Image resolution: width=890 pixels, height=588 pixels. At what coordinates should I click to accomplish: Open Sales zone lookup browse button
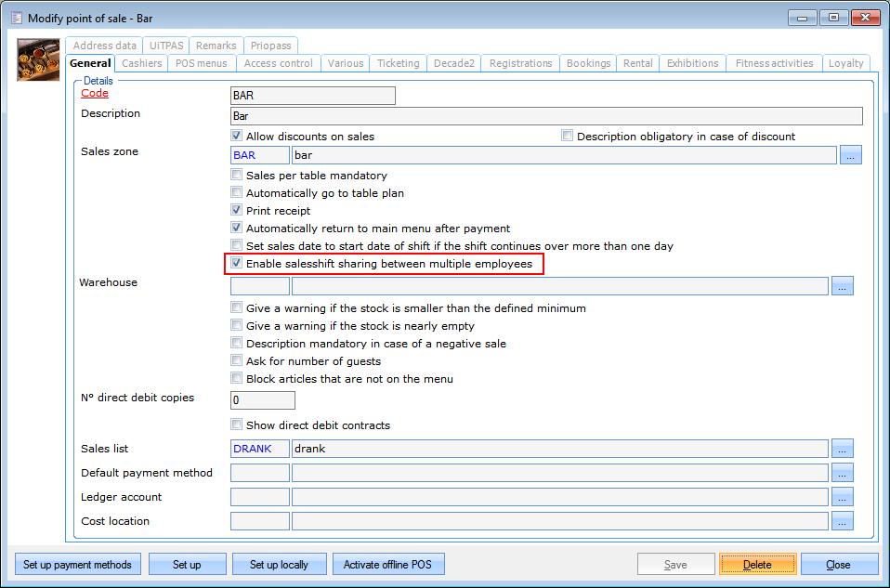850,155
